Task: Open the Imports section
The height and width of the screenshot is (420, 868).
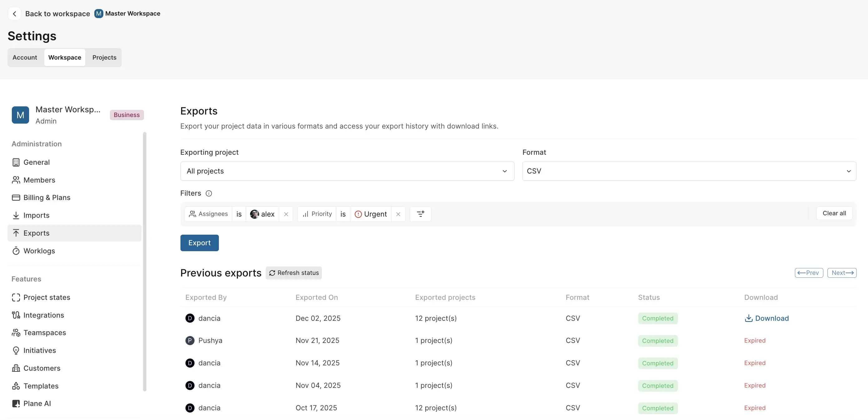Action: (x=37, y=215)
